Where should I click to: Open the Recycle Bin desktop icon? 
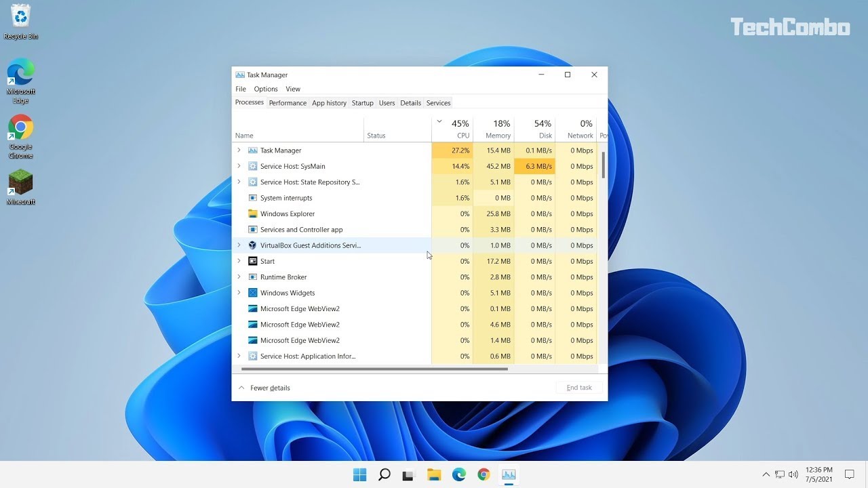point(21,22)
